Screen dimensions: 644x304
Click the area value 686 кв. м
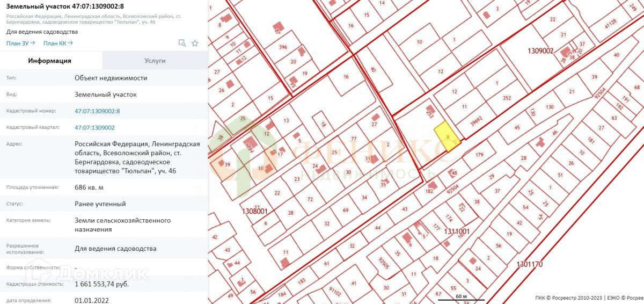click(x=89, y=187)
